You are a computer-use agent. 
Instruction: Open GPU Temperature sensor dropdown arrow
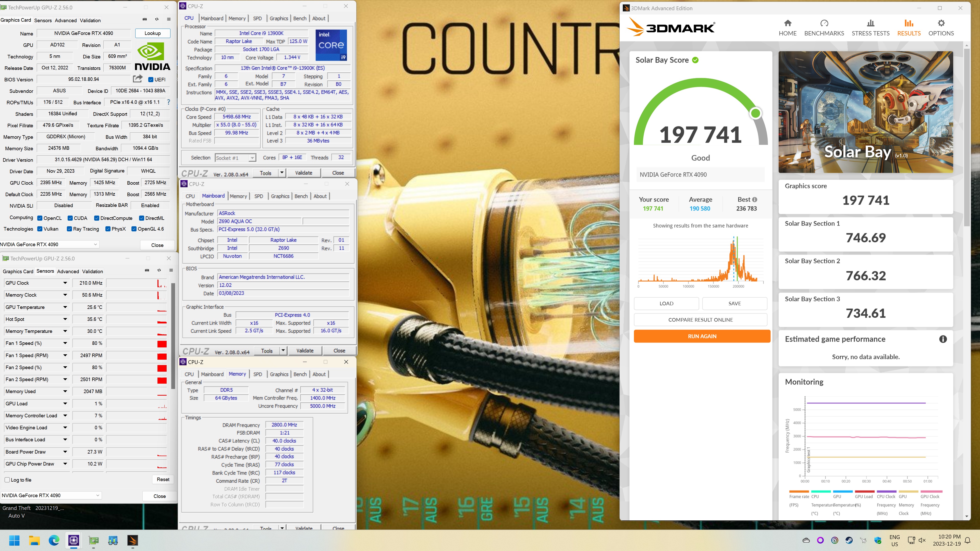[65, 307]
